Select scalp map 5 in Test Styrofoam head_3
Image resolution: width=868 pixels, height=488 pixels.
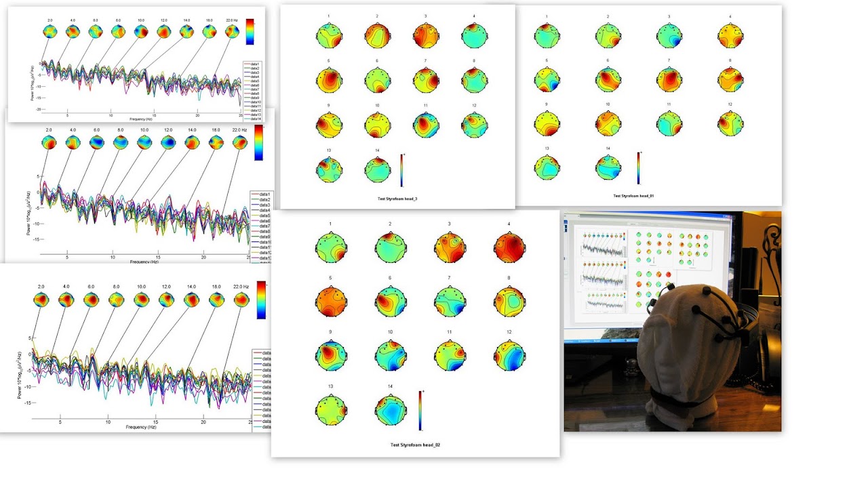tap(330, 80)
